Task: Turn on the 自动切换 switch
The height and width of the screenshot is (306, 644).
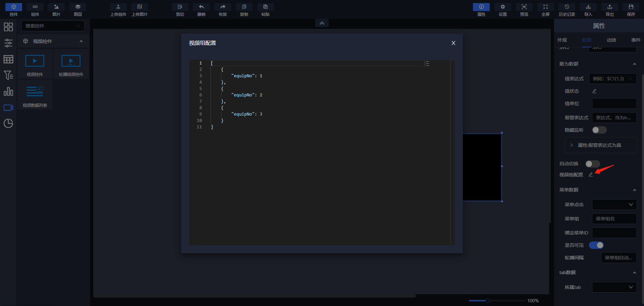Action: 592,164
